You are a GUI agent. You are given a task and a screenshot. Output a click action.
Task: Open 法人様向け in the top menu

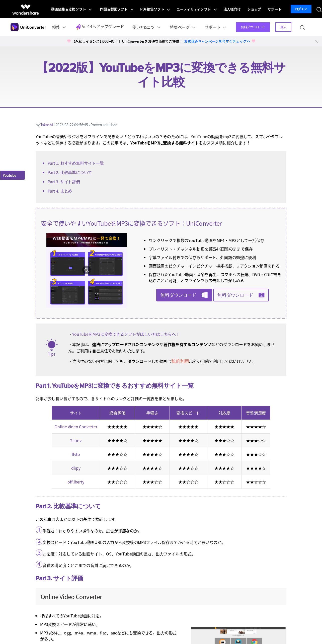click(232, 9)
